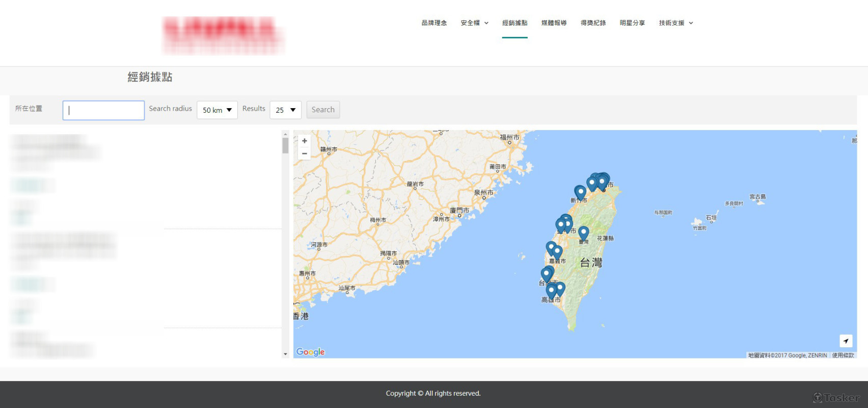The height and width of the screenshot is (408, 868).
Task: Open the Results 25 dropdown
Action: pos(285,110)
